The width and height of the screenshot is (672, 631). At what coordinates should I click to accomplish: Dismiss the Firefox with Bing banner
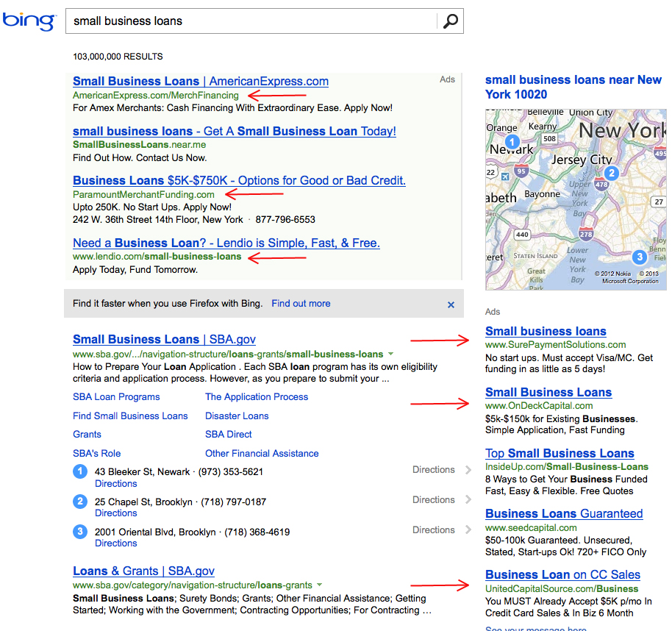pyautogui.click(x=451, y=304)
